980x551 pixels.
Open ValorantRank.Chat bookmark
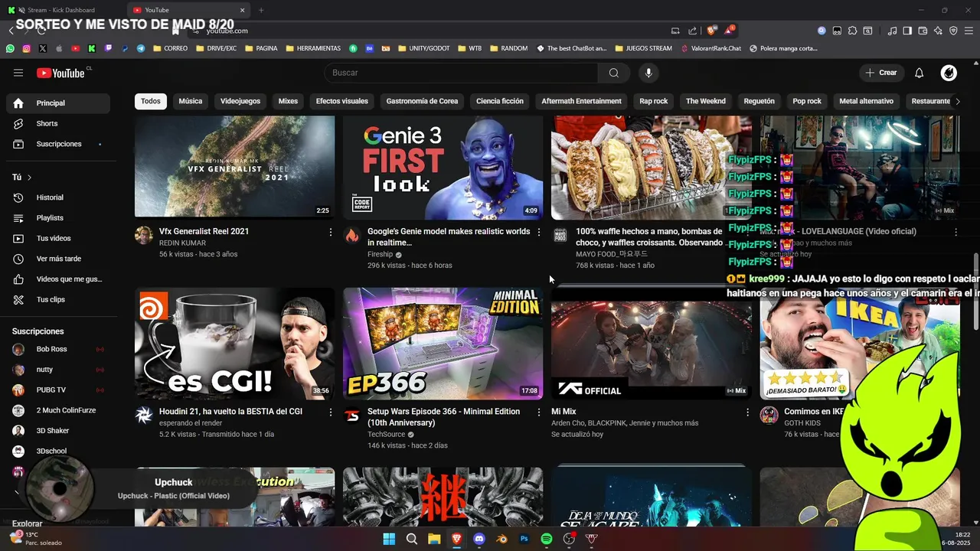pyautogui.click(x=711, y=48)
